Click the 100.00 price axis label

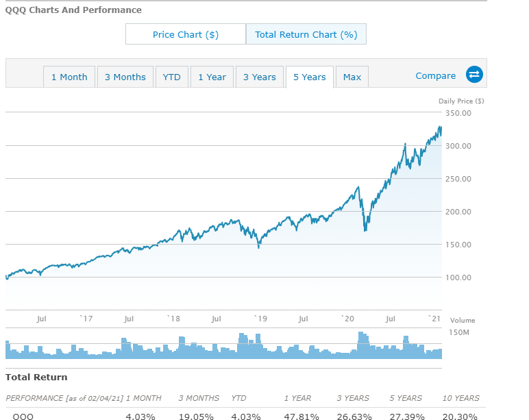[458, 277]
